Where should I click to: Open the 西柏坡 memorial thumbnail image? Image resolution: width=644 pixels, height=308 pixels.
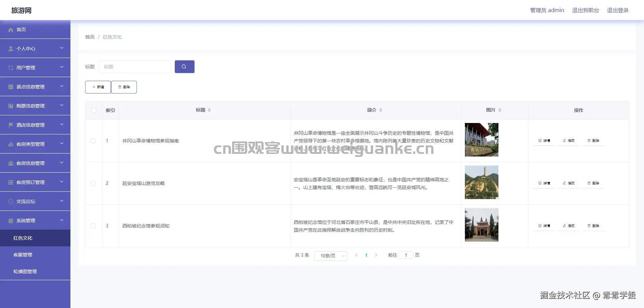pos(481,225)
